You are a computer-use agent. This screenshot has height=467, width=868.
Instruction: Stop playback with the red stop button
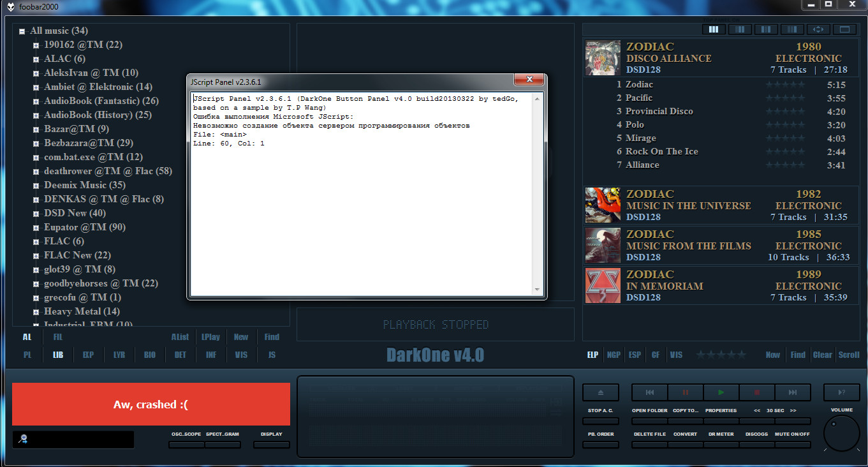pyautogui.click(x=757, y=392)
